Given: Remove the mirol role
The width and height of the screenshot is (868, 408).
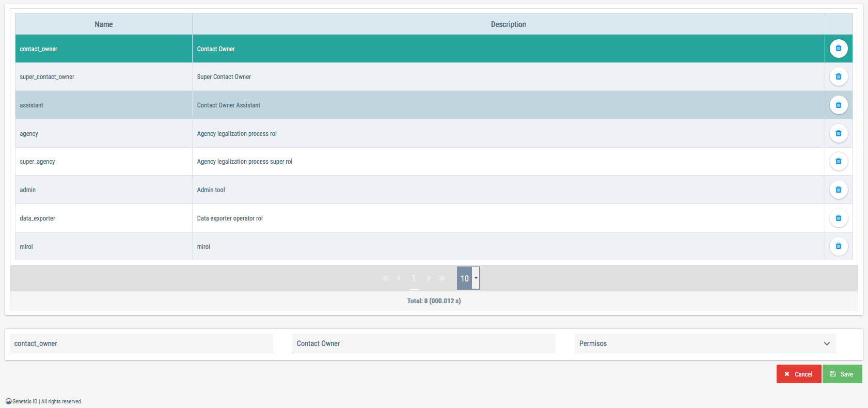Looking at the screenshot, I should point(838,246).
